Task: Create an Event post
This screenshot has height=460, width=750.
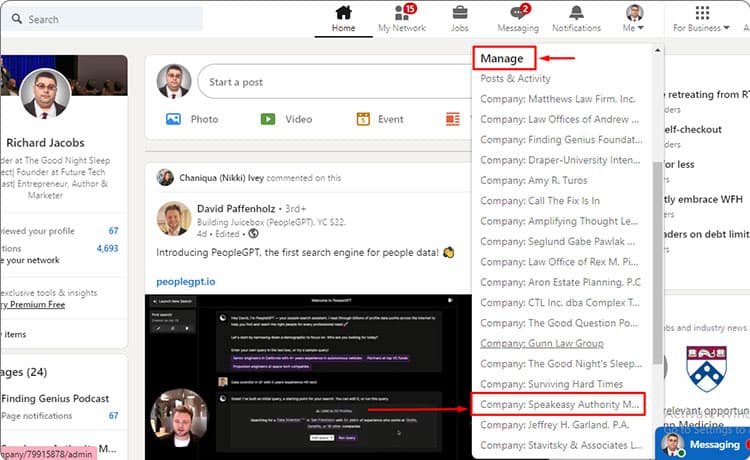Action: pos(380,119)
